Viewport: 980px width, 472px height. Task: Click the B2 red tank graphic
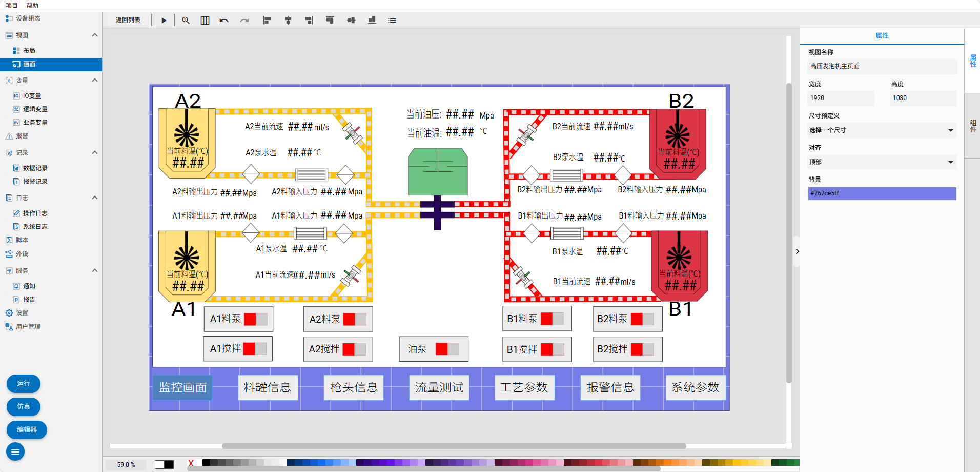tap(678, 144)
